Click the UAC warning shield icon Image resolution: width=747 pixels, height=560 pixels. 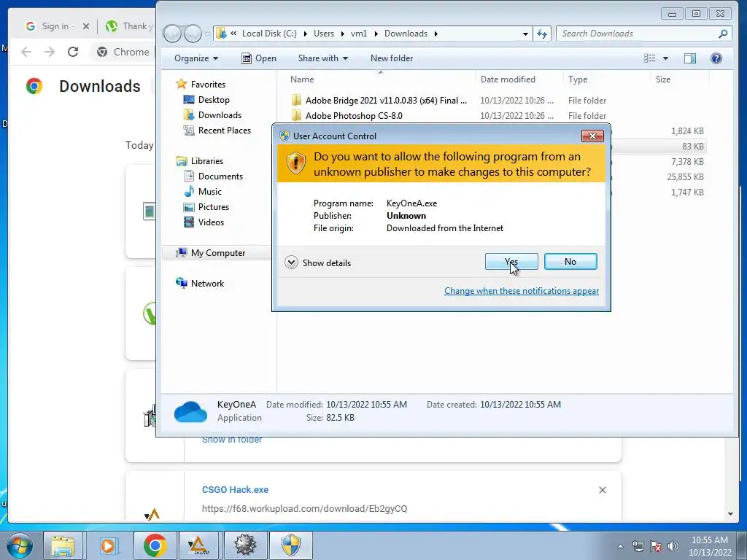coord(296,163)
